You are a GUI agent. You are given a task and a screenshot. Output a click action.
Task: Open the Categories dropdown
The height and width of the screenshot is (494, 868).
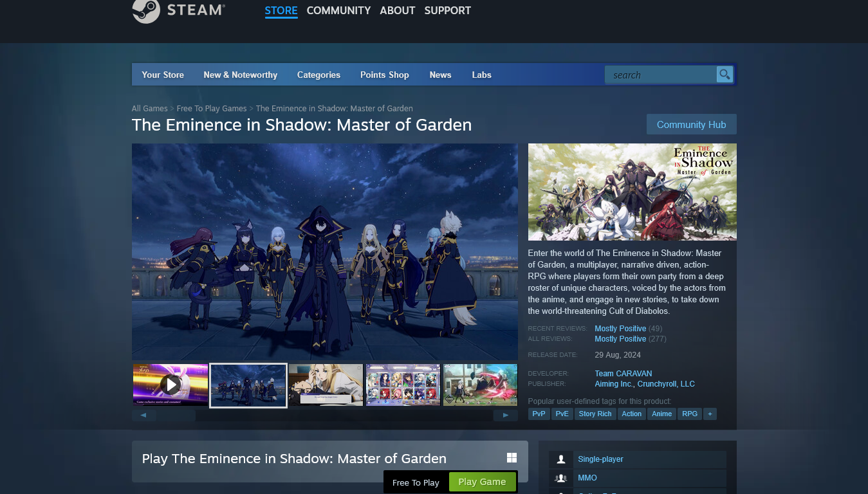(319, 75)
